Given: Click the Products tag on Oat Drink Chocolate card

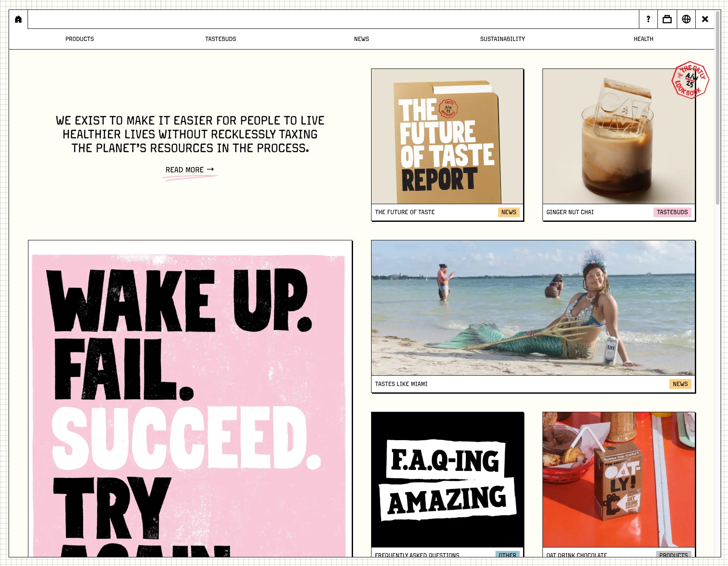Looking at the screenshot, I should tap(673, 554).
